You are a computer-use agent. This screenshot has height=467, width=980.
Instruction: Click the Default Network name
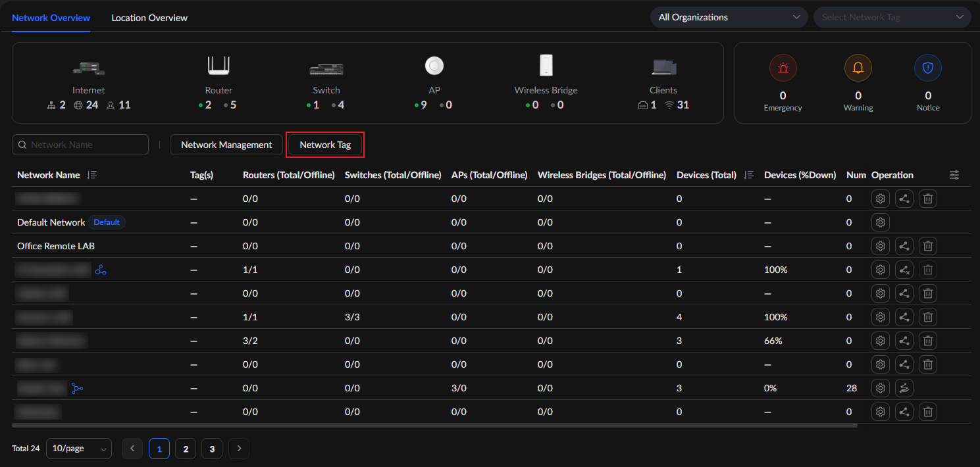coord(51,222)
